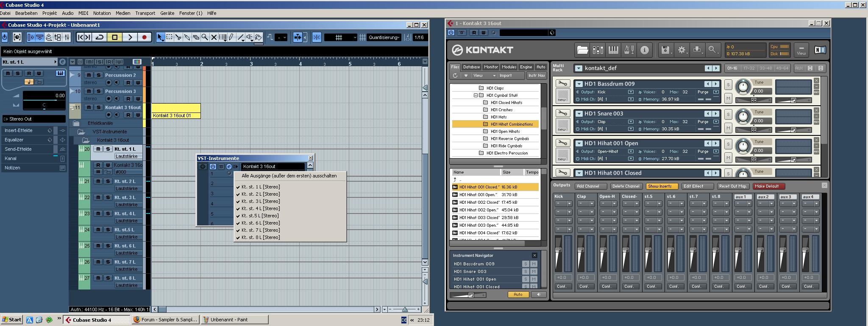Mute HD1 Hihat 001 Open instrument in rack
Screen dimensions: 868x326
coord(728,157)
